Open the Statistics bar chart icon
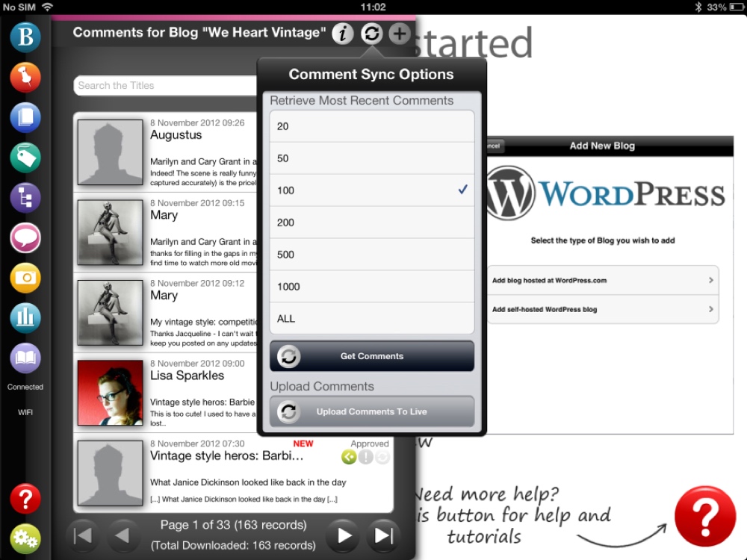747x560 pixels. point(25,317)
